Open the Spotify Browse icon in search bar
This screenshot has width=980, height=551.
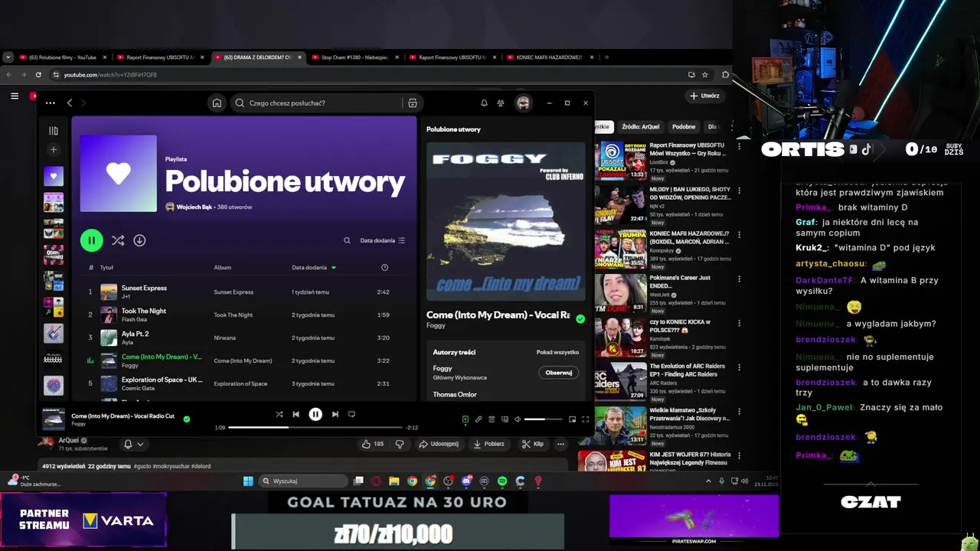click(x=413, y=103)
